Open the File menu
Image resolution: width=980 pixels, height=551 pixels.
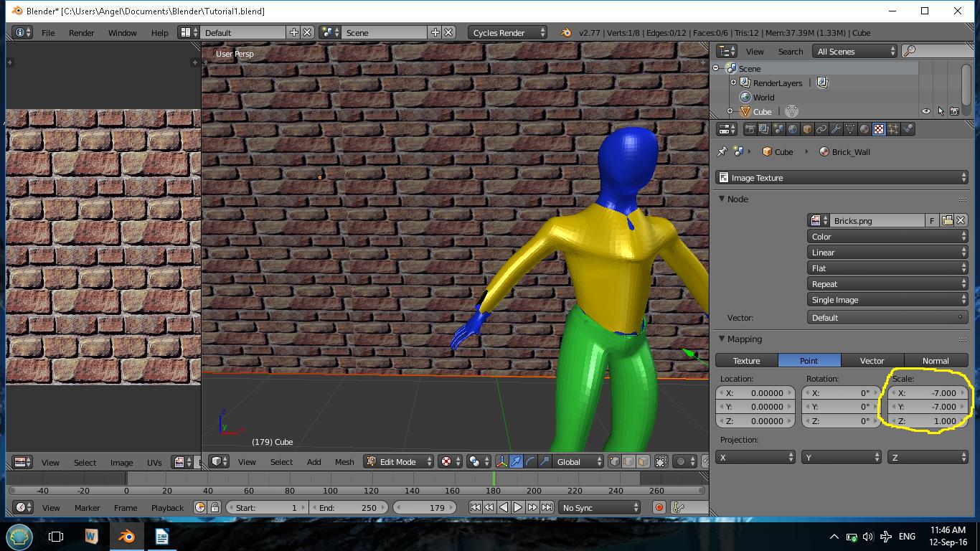coord(48,33)
